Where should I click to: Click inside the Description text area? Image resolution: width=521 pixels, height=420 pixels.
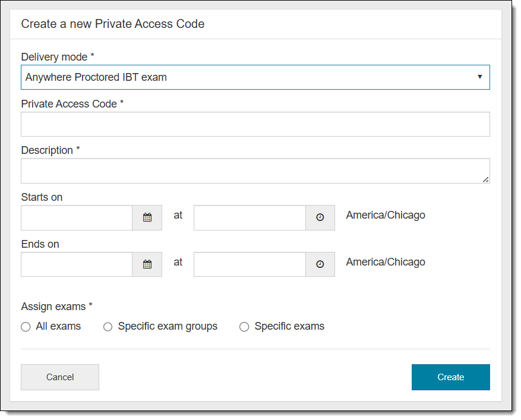[x=255, y=170]
